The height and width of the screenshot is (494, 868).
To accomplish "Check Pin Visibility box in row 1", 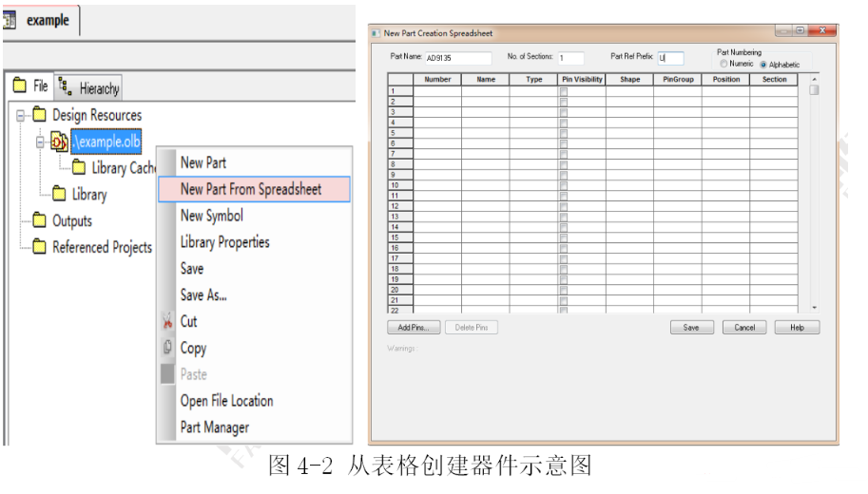I will 564,91.
